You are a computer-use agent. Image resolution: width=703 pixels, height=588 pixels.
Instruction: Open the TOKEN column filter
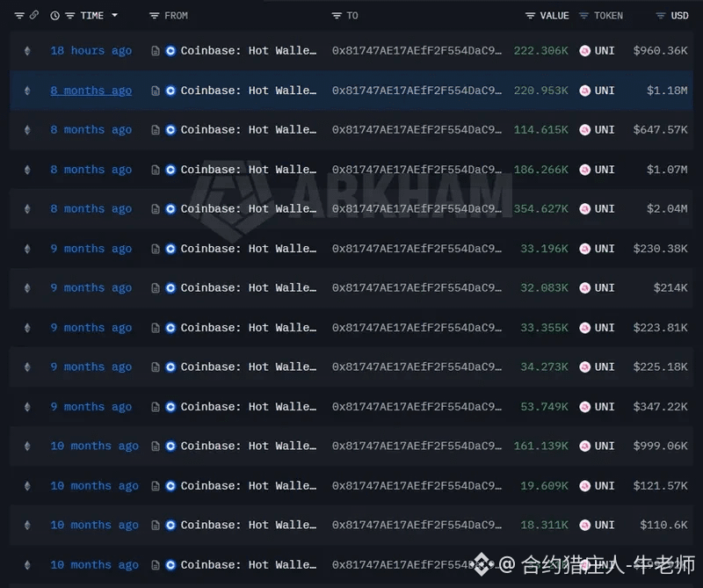[x=583, y=16]
